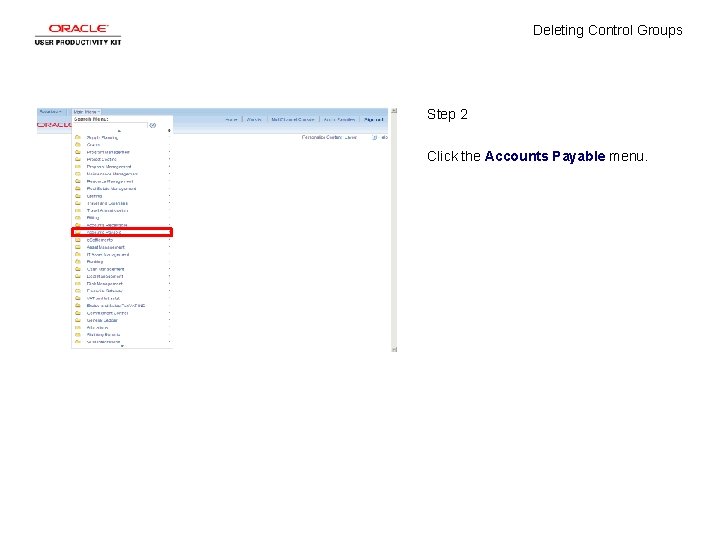Viewport: 720px width, 540px height.
Task: Open the Travel Administration menu entry
Action: 107,211
